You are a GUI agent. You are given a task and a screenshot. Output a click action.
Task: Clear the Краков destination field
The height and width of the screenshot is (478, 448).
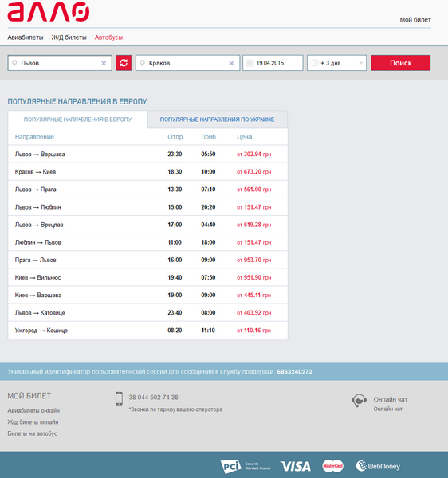coord(231,63)
